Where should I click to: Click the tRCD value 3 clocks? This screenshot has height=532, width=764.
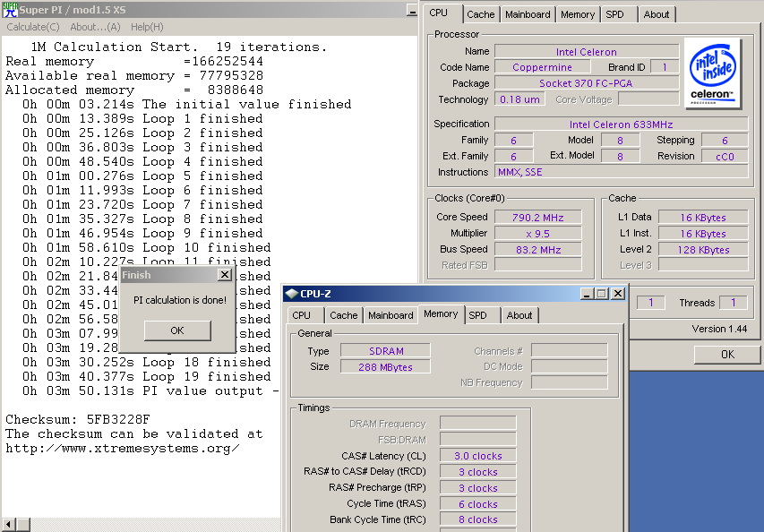pyautogui.click(x=478, y=472)
